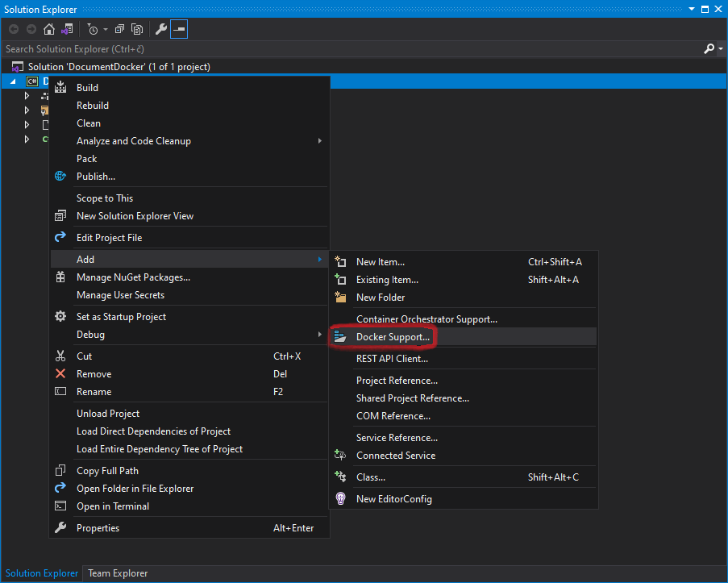Select Set as Startup Project
The image size is (728, 583).
click(120, 316)
